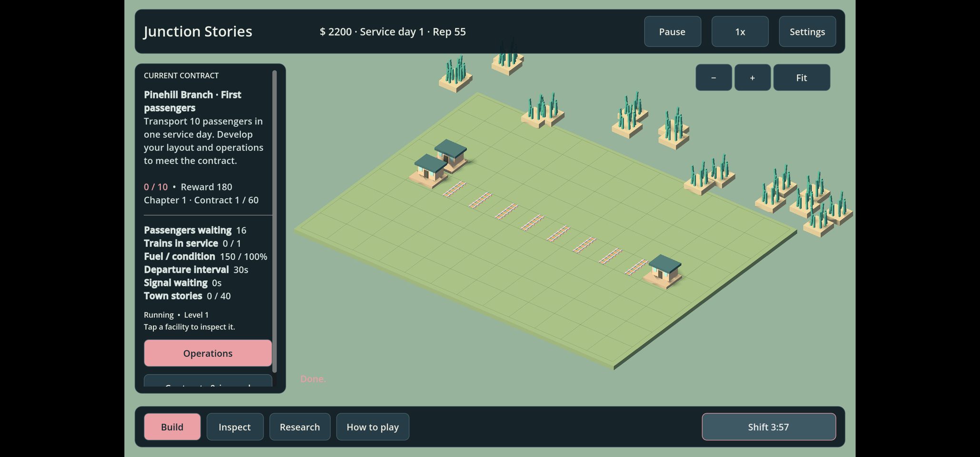Tap the station building at track's right end
The height and width of the screenshot is (457, 980).
pyautogui.click(x=664, y=271)
